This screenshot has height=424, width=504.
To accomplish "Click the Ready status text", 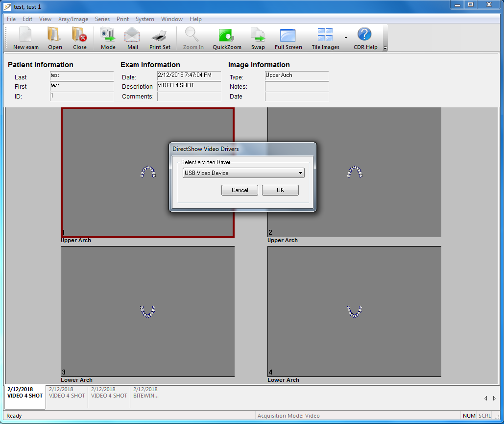I will 14,416.
